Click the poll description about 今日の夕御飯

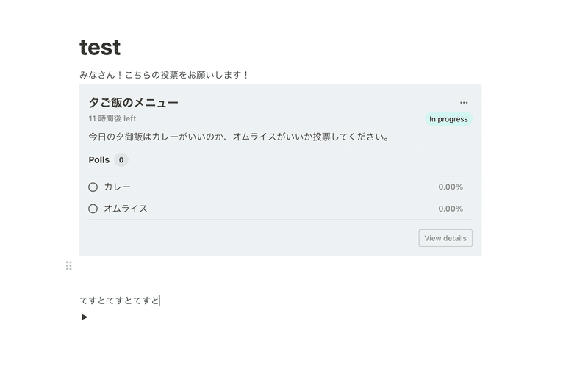coord(240,137)
